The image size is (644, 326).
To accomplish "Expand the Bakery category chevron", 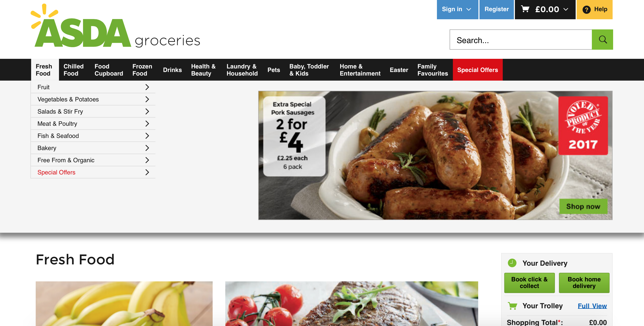I will pyautogui.click(x=147, y=148).
